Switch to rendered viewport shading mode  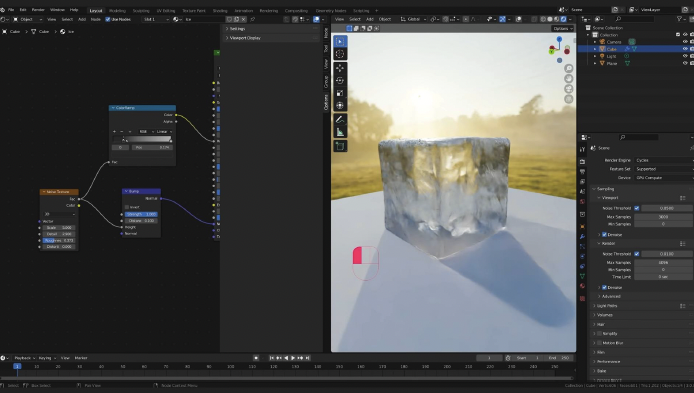[x=563, y=19]
